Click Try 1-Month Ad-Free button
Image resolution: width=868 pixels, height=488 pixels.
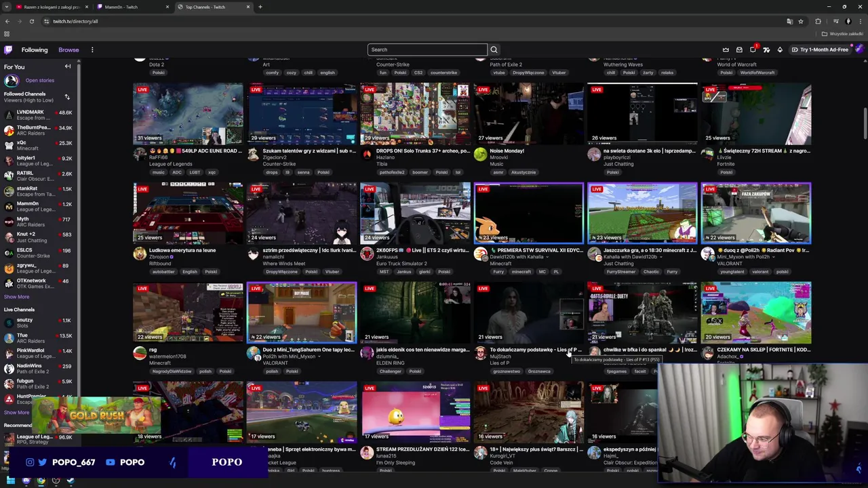click(820, 49)
